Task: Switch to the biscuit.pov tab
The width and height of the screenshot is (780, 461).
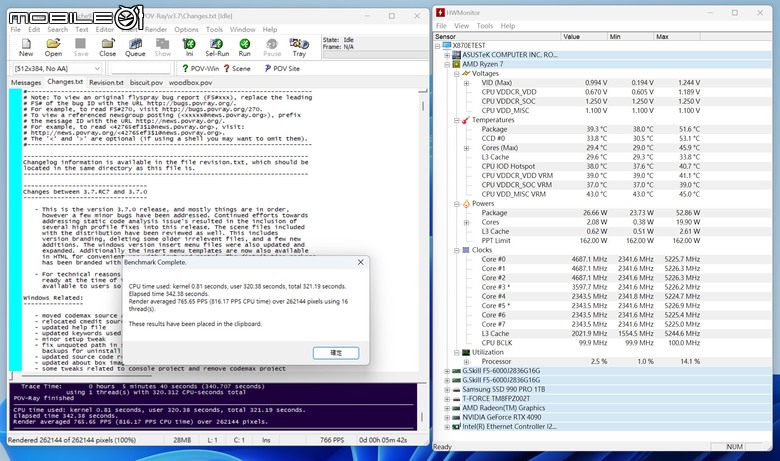Action: coord(146,83)
